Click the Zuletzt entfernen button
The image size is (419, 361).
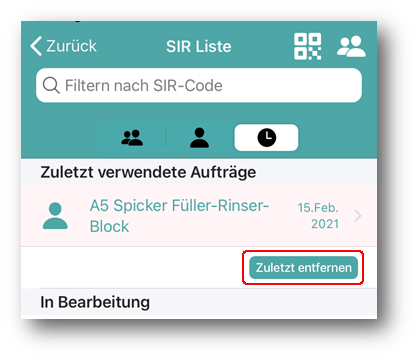pyautogui.click(x=303, y=267)
